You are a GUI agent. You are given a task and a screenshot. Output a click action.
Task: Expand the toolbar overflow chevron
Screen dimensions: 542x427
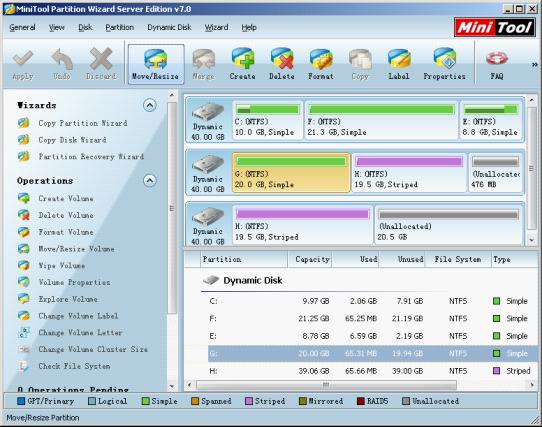[x=534, y=65]
